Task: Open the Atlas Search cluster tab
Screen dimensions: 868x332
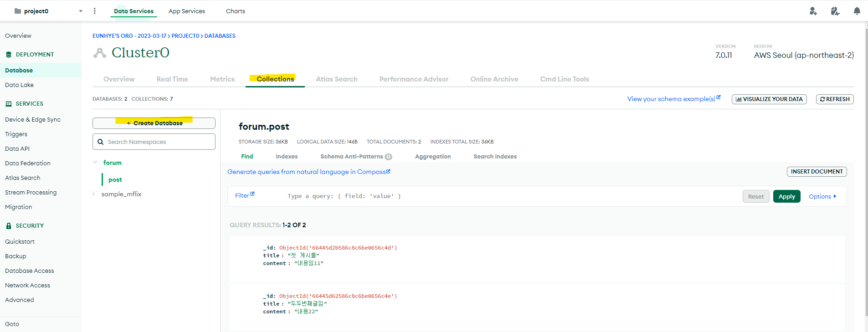Action: click(x=337, y=79)
